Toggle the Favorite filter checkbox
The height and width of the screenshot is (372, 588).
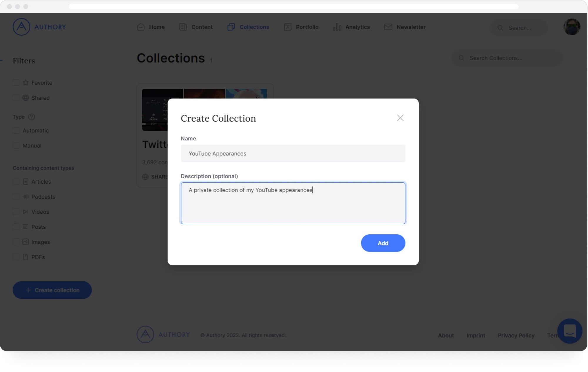coord(16,83)
